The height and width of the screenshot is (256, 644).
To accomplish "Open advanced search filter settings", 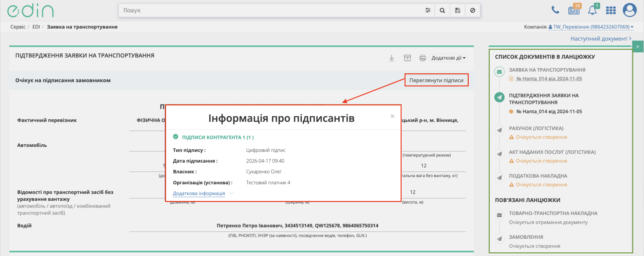I will pyautogui.click(x=428, y=10).
